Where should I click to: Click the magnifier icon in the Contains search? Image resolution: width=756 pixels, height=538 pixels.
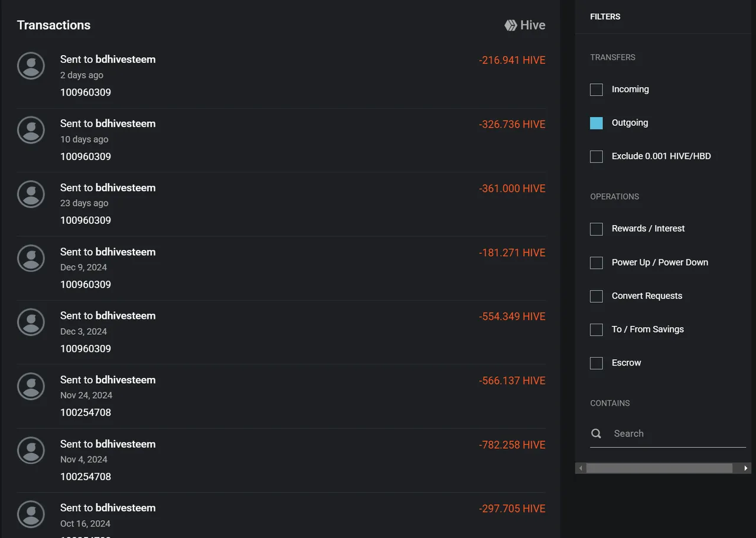(597, 433)
